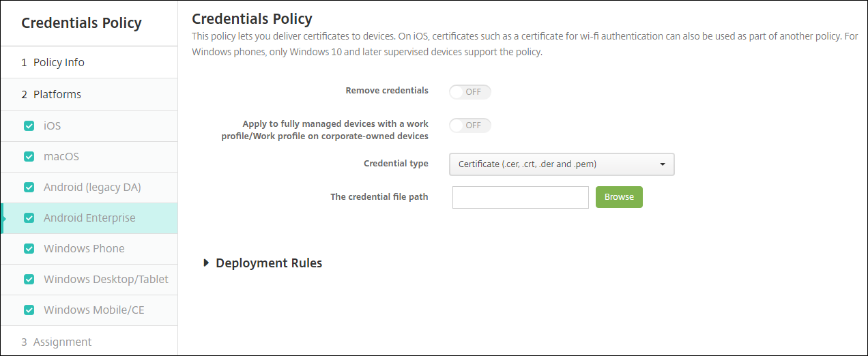Viewport: 868px width, 356px height.
Task: Click the credential file path field
Action: [x=520, y=197]
